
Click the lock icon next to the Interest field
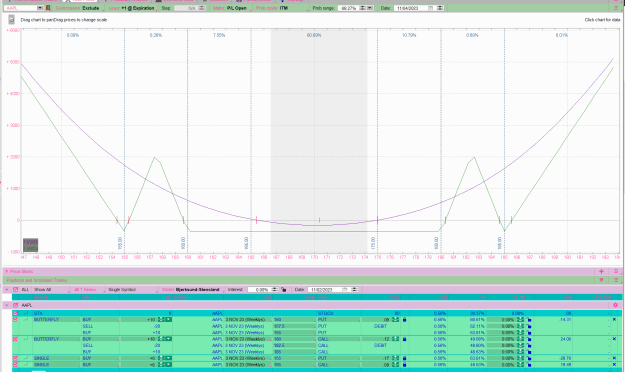(283, 289)
